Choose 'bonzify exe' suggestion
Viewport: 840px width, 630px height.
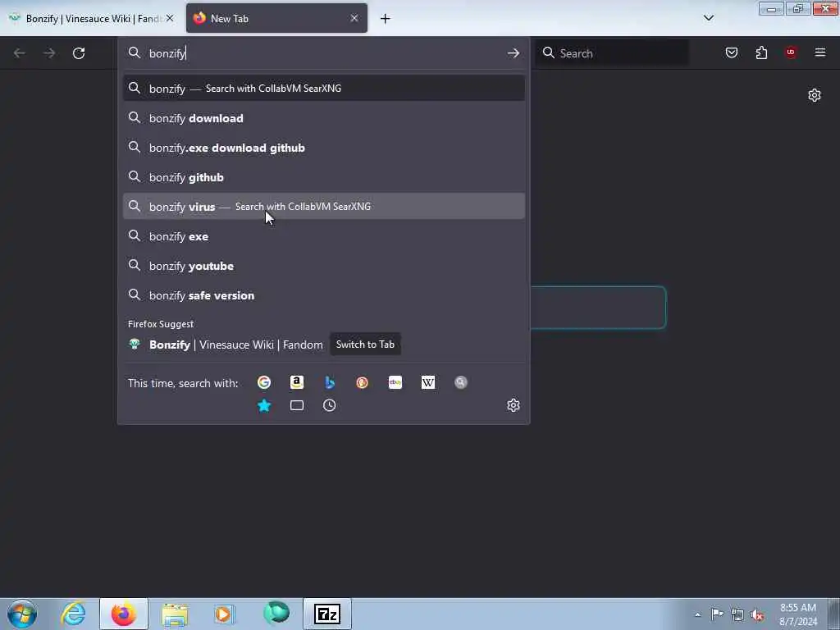pyautogui.click(x=323, y=236)
